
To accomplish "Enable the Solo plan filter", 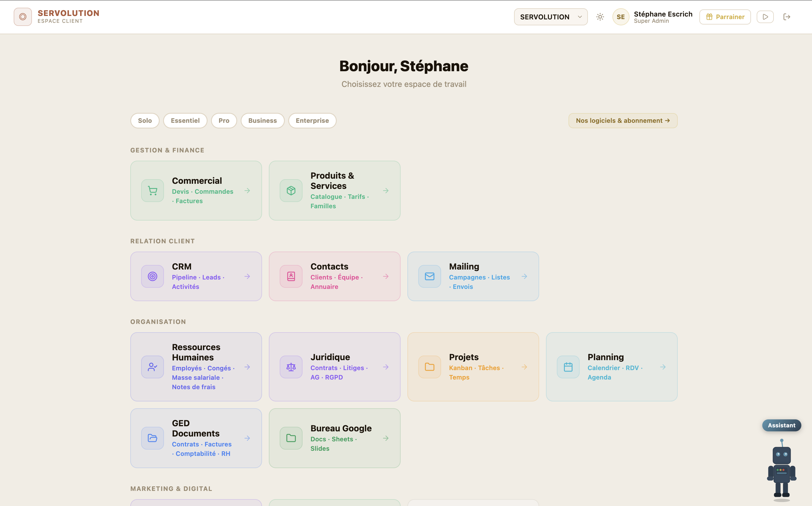I will point(145,121).
